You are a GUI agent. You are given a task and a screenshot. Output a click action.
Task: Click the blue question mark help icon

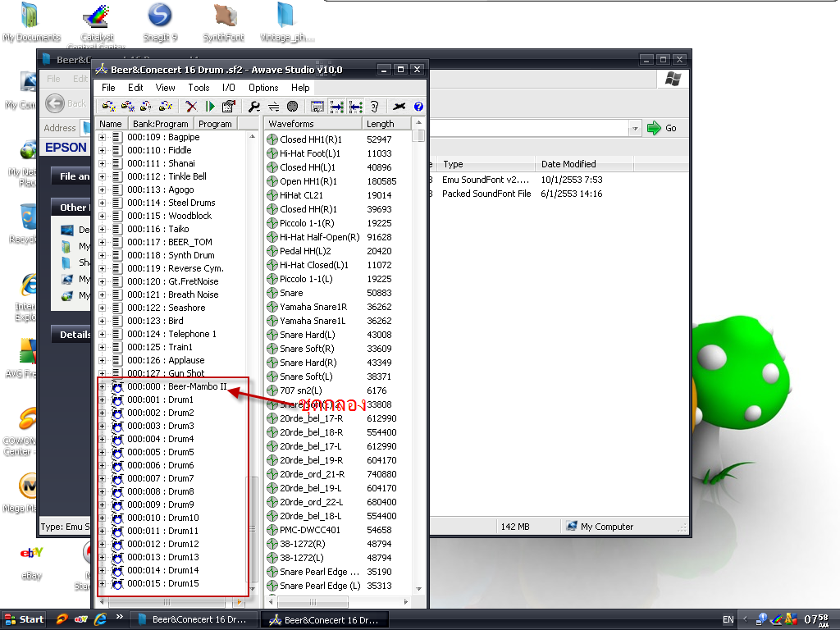tap(418, 107)
